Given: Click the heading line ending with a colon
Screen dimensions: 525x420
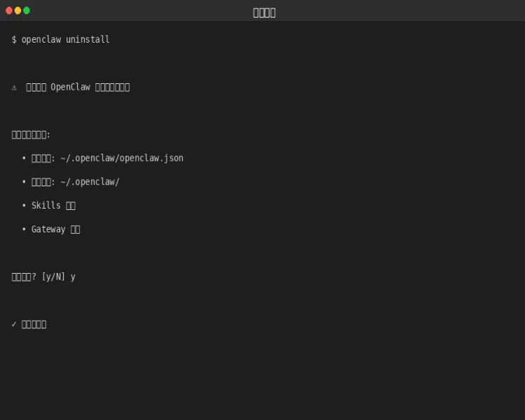Looking at the screenshot, I should point(31,134).
